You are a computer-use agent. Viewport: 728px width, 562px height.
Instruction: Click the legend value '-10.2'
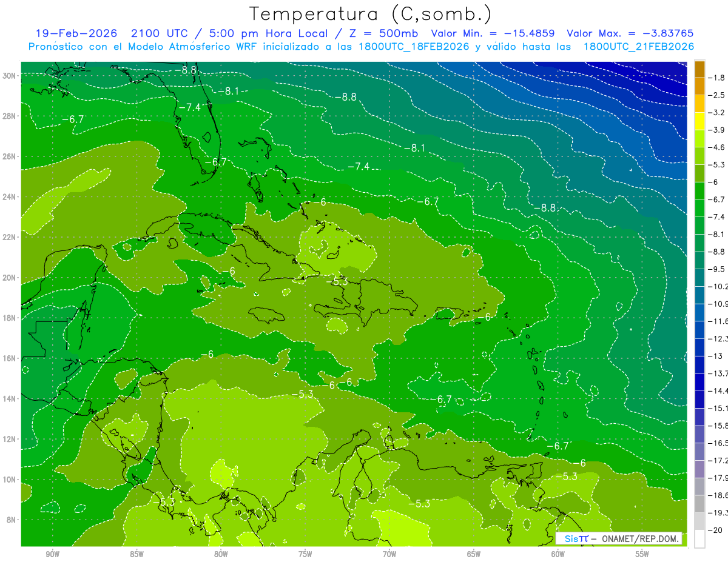(718, 286)
